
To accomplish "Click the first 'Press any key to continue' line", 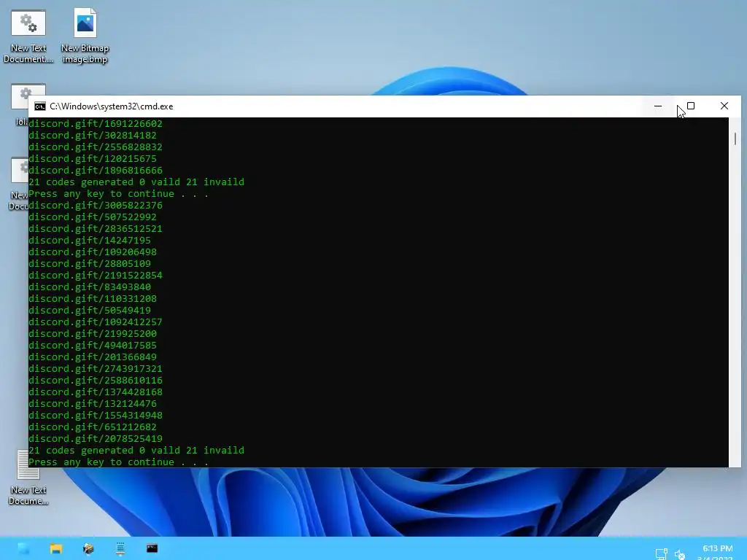I will coord(119,194).
